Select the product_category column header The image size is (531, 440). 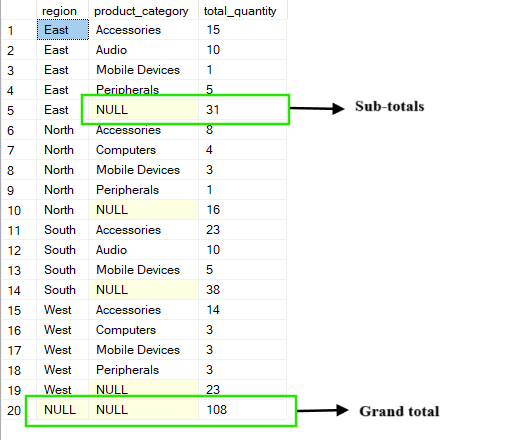(x=144, y=10)
